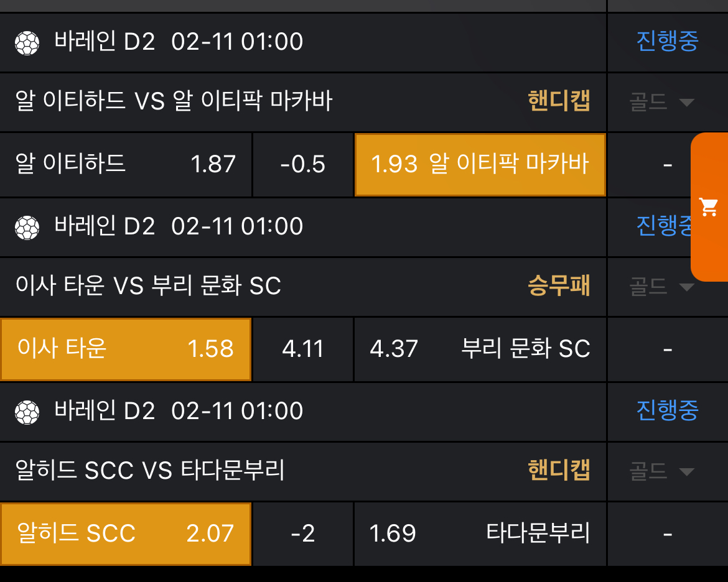This screenshot has width=728, height=582.
Task: Click the -2 handicap value cell
Action: 303,533
